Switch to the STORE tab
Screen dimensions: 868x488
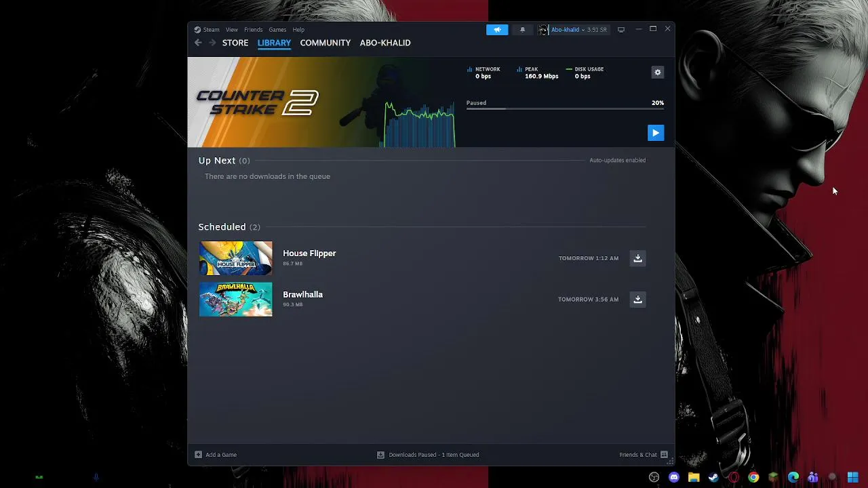point(235,43)
